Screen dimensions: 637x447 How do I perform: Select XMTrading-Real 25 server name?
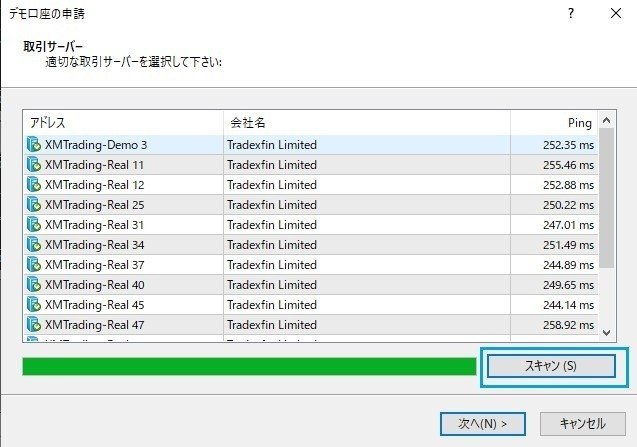[94, 204]
